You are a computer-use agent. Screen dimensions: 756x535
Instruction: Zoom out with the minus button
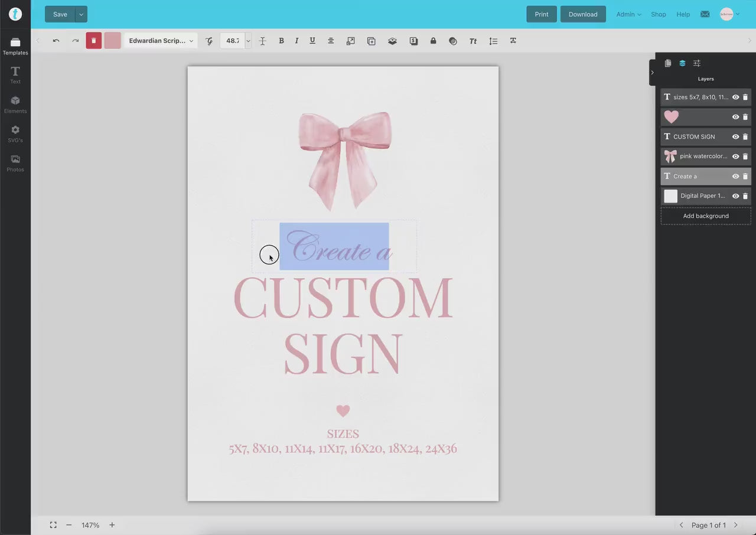69,525
